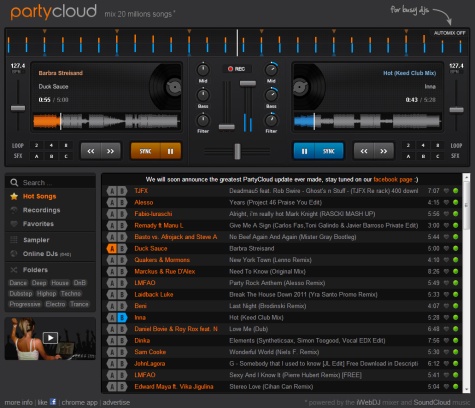Viewport: 475px width, 408px height.
Task: Select the Trance folder tag
Action: tap(79, 304)
